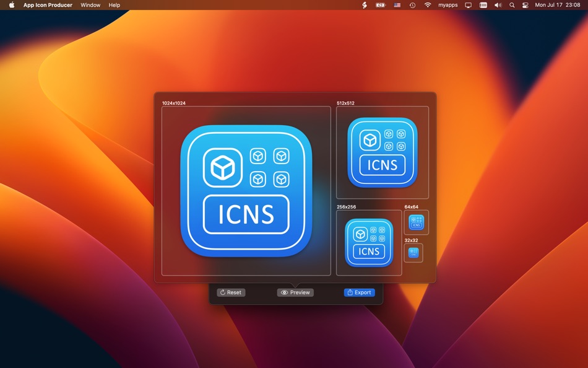The image size is (588, 368).
Task: Open the battery status menu
Action: tap(380, 5)
